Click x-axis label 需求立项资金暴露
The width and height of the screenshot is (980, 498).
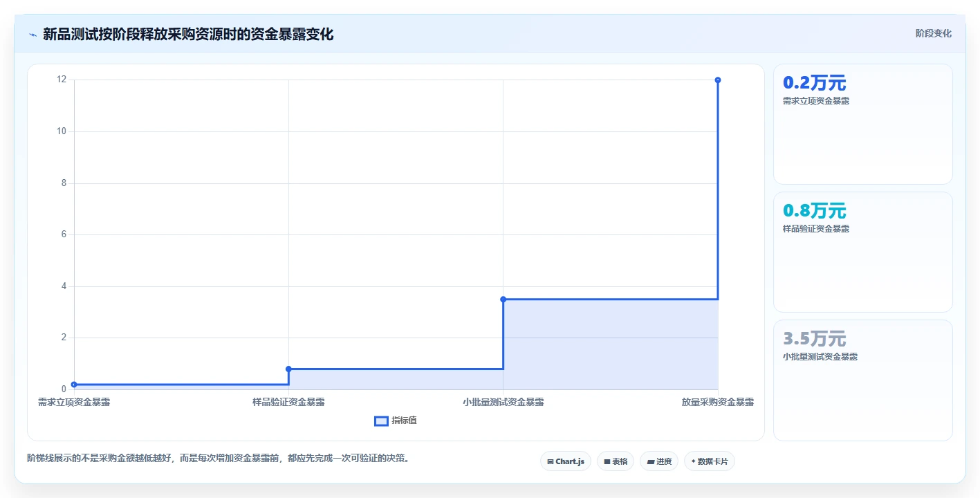point(74,402)
